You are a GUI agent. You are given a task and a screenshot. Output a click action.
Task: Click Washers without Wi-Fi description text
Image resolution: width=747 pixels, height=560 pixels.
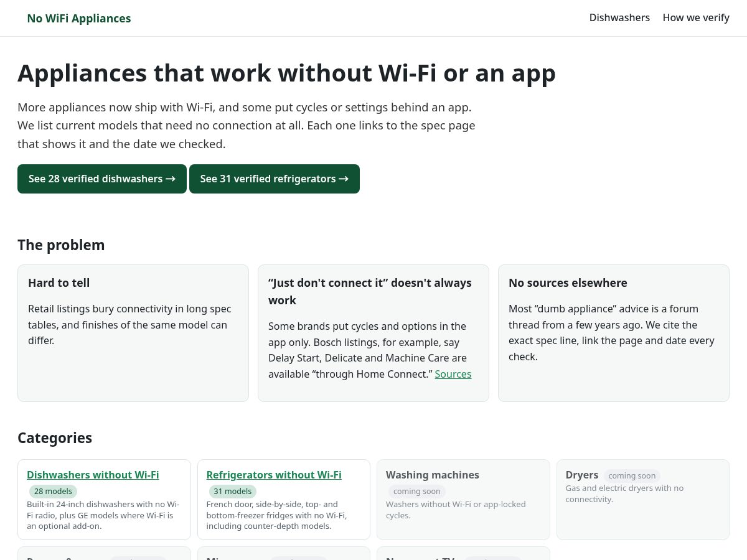coord(456,510)
